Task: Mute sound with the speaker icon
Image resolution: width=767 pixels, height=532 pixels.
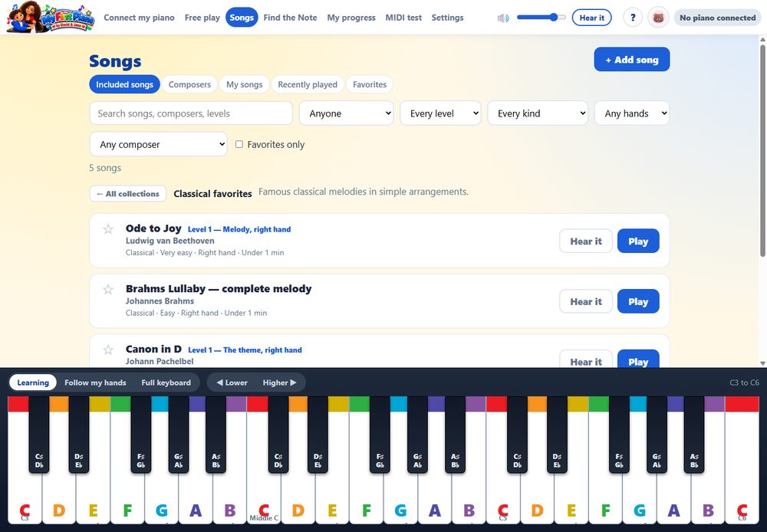Action: [x=503, y=18]
